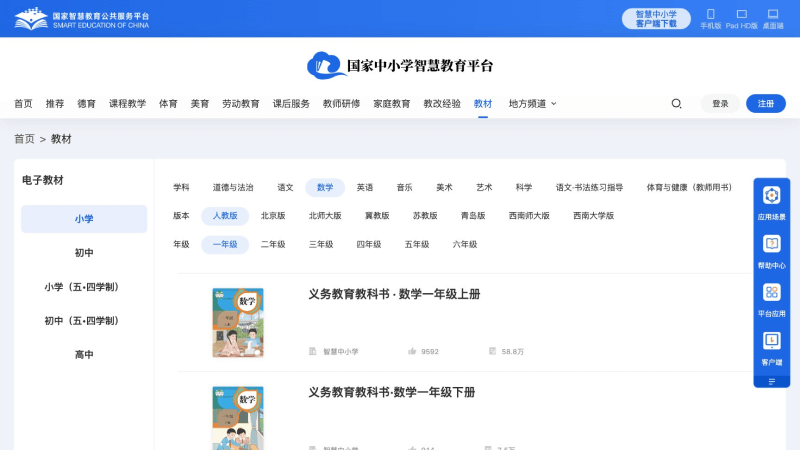This screenshot has height=450, width=800.
Task: Select the 北京版 edition filter
Action: tap(273, 215)
